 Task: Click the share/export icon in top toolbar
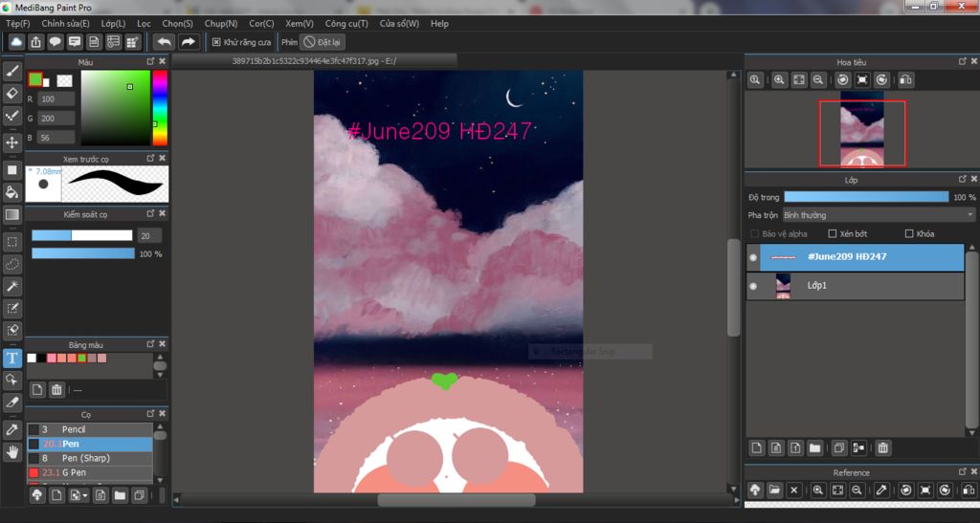35,42
